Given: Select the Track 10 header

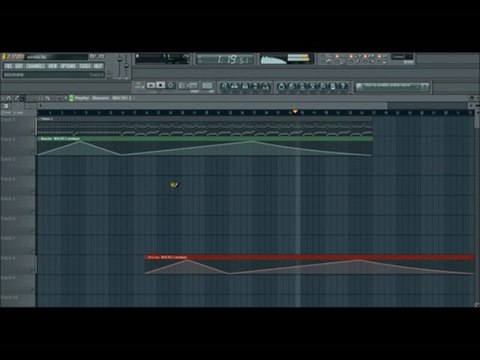Looking at the screenshot, I should (x=18, y=301).
